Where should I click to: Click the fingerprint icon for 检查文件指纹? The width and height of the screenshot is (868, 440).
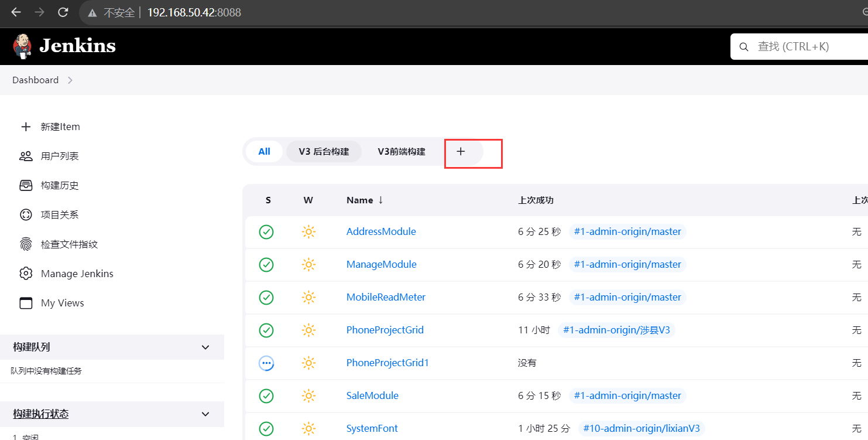tap(26, 244)
